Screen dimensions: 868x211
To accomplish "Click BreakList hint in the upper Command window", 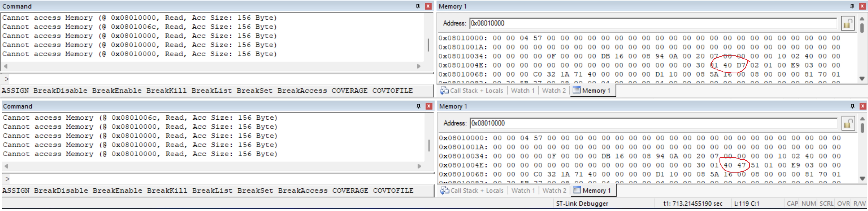I will click(x=212, y=91).
